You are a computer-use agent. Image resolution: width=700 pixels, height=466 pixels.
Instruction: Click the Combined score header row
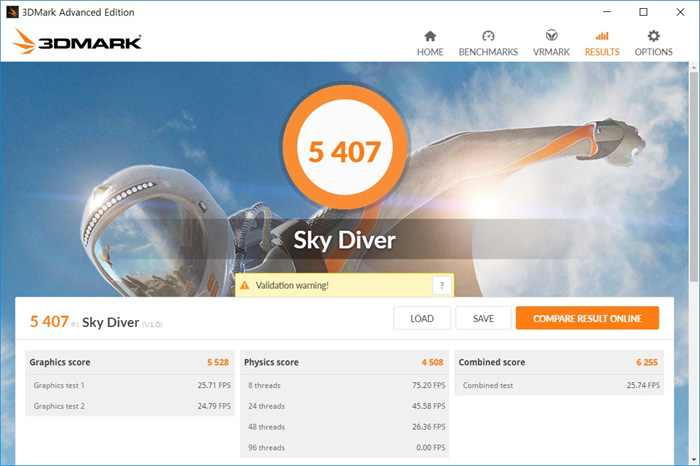pyautogui.click(x=559, y=362)
